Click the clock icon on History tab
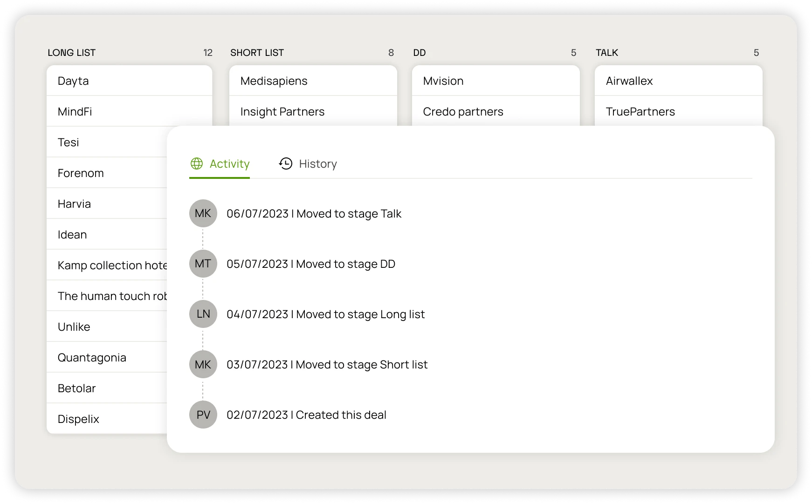This screenshot has width=812, height=504. pyautogui.click(x=286, y=163)
